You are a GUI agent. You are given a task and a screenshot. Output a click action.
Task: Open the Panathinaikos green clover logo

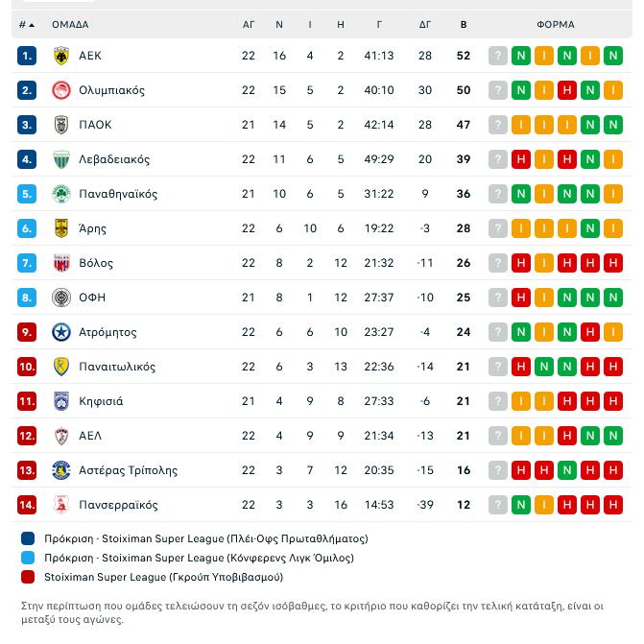coord(61,194)
